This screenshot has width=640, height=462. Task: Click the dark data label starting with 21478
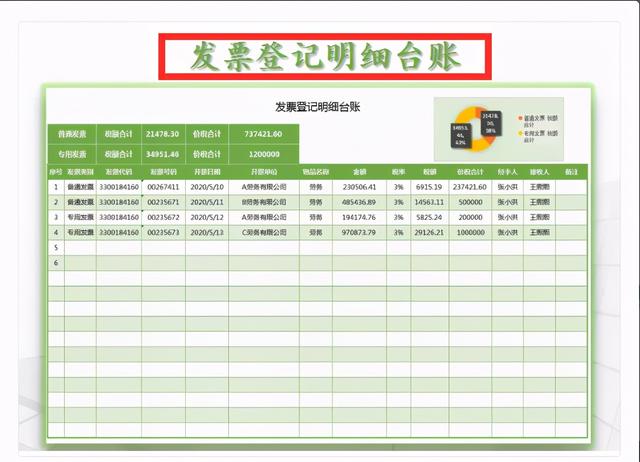[491, 123]
